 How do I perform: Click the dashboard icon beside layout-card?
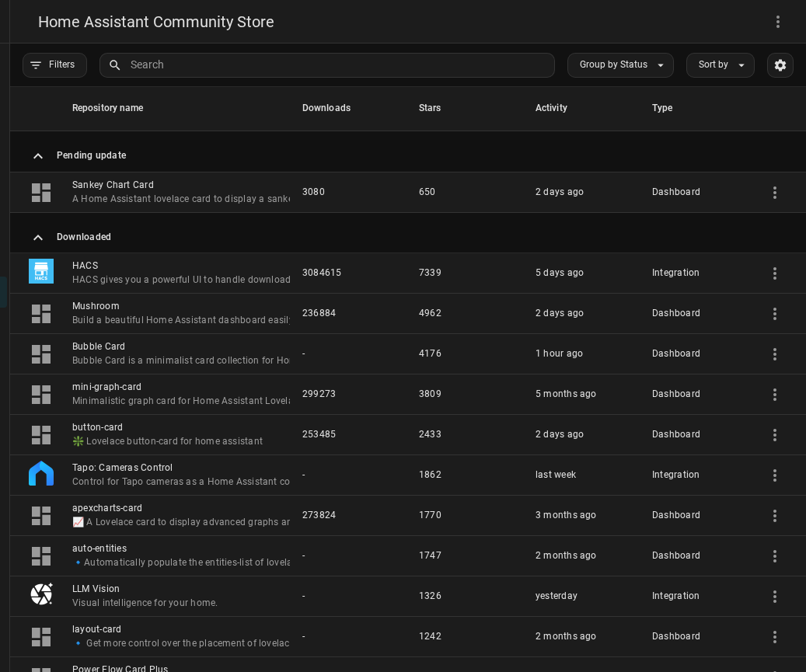(x=41, y=637)
